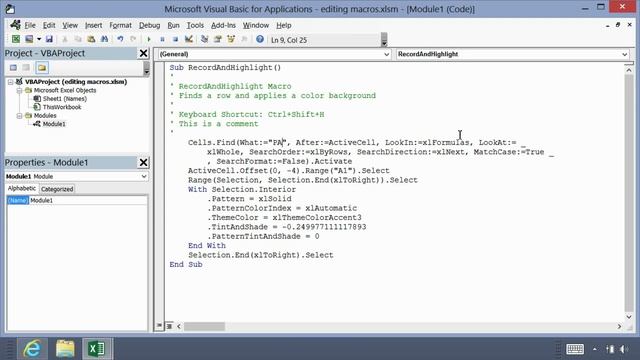This screenshot has width=640, height=360.
Task: Click the Toolbox toolbar icon
Action: [x=244, y=39]
